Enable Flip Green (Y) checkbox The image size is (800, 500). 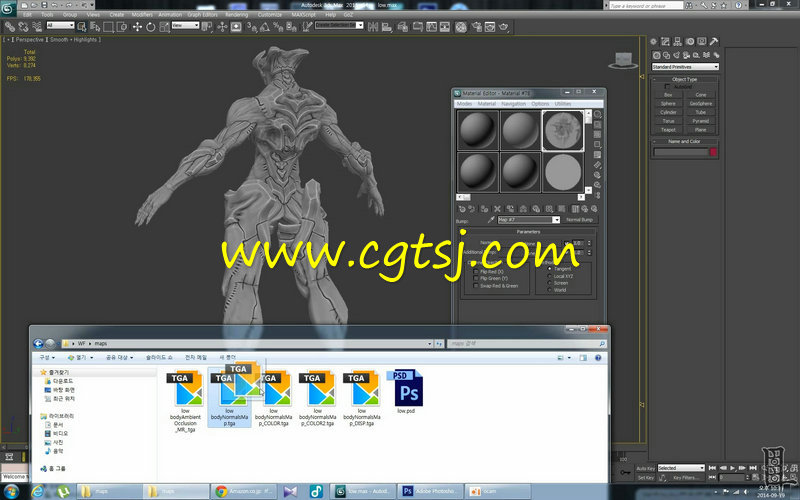coord(476,279)
